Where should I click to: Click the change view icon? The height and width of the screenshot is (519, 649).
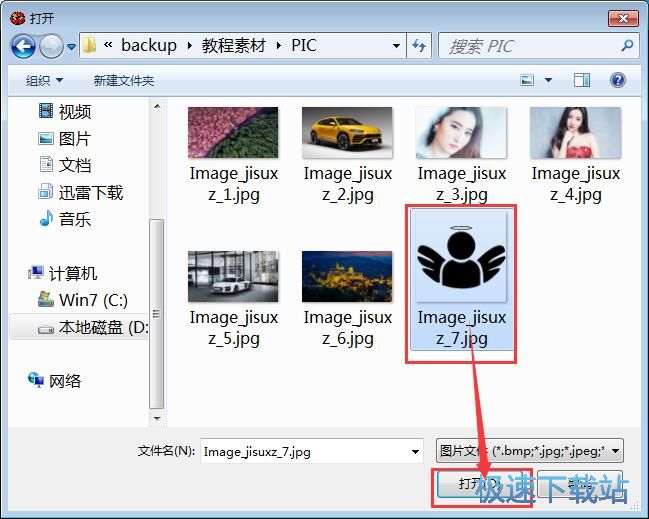[527, 80]
